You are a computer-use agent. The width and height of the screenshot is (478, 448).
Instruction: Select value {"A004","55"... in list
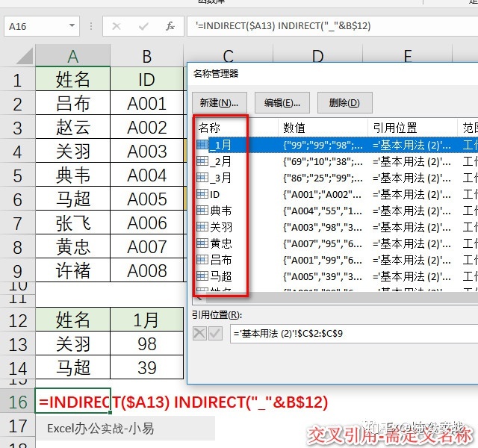[323, 211]
